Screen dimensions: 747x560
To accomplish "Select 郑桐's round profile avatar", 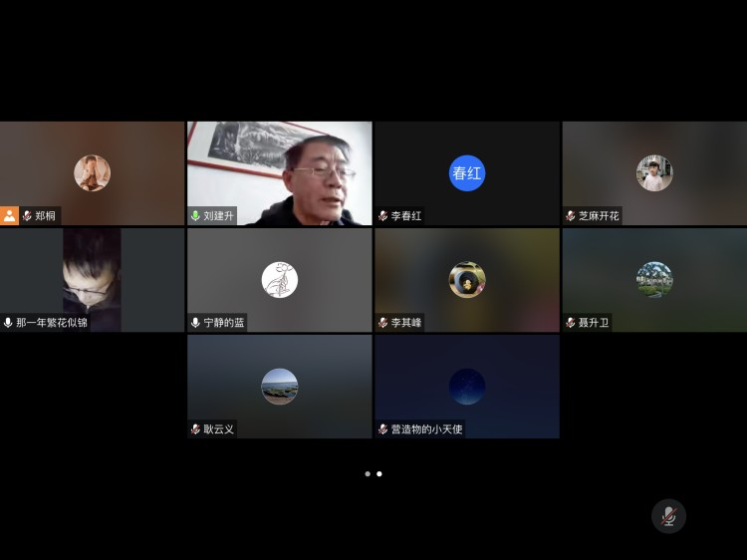I will pyautogui.click(x=92, y=173).
